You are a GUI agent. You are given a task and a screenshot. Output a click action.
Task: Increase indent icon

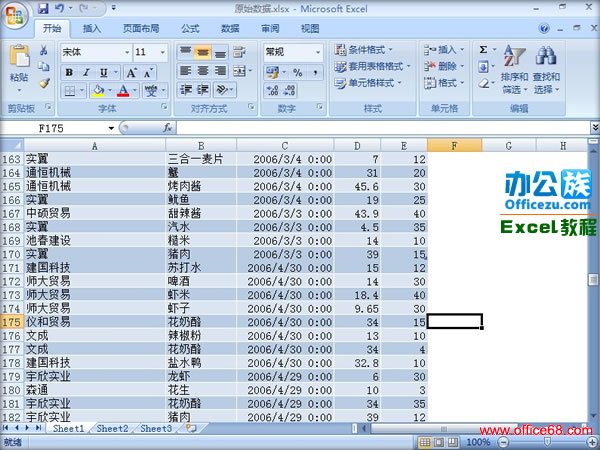pyautogui.click(x=203, y=90)
